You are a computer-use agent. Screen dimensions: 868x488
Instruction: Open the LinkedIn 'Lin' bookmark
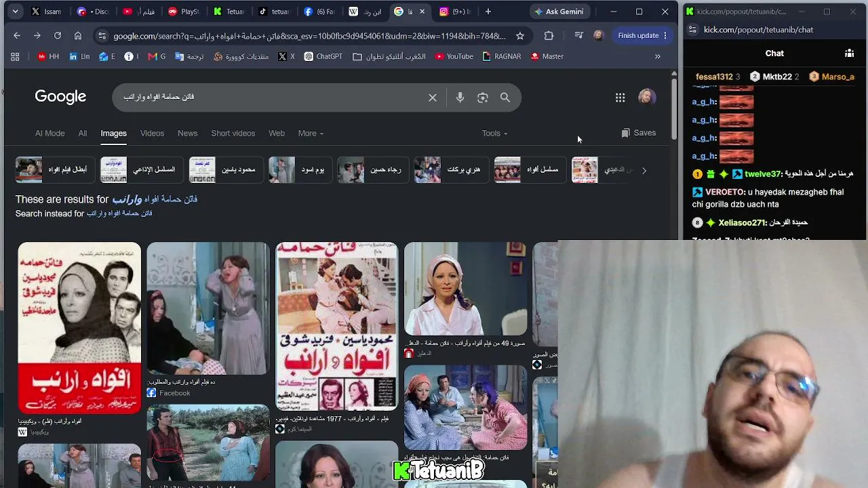[79, 56]
